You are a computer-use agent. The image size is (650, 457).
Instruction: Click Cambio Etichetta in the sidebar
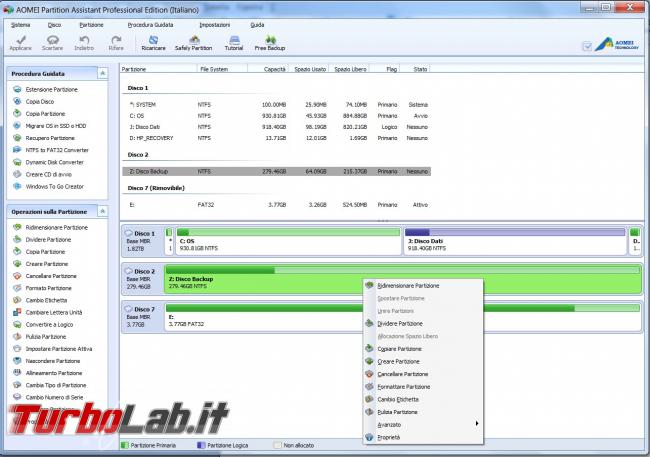tap(46, 300)
